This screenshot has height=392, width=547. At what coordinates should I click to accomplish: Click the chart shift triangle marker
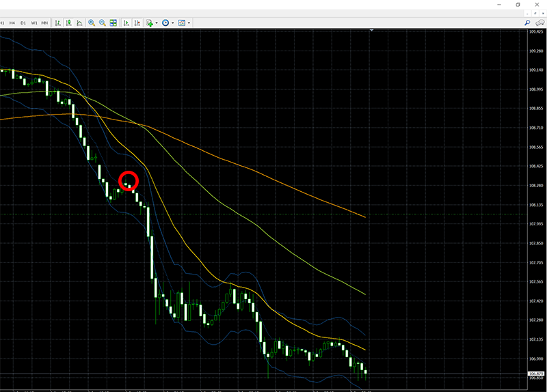coord(371,31)
